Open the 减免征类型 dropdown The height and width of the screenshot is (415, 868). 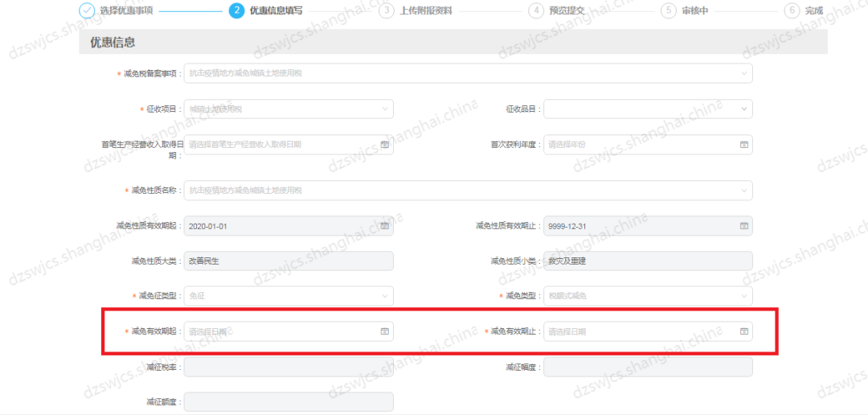[x=384, y=296]
